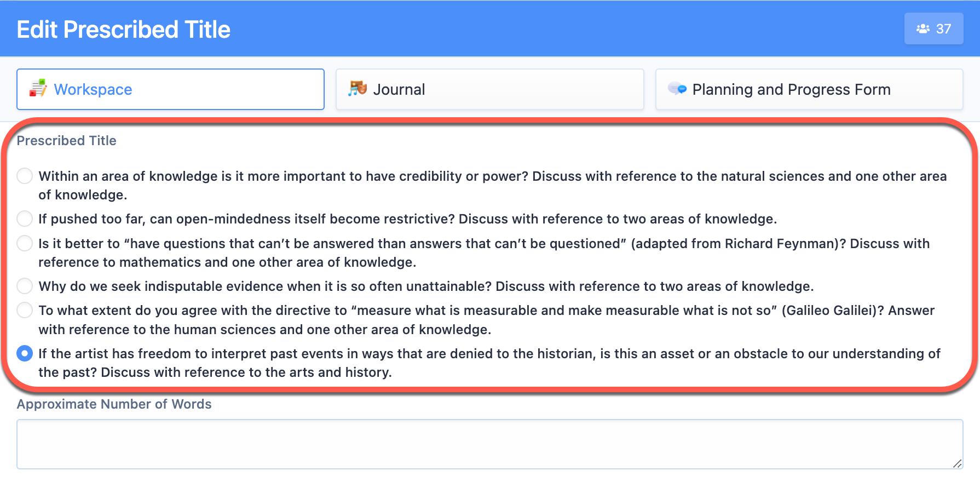Click the 'Edit Prescribed Title' heading
Viewport: 980px width, 482px height.
(x=124, y=30)
